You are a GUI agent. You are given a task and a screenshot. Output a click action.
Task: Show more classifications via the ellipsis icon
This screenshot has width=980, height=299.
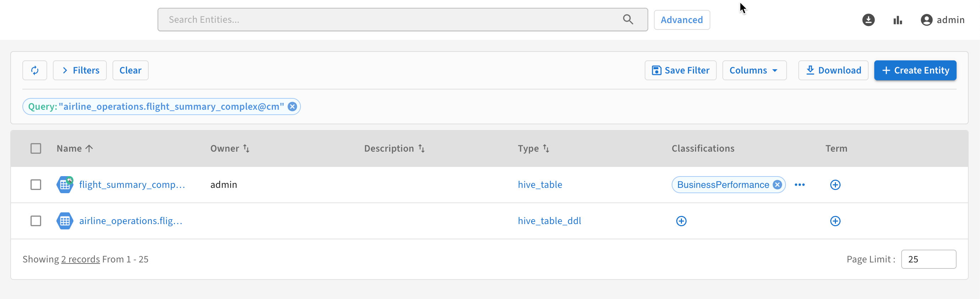[799, 185]
